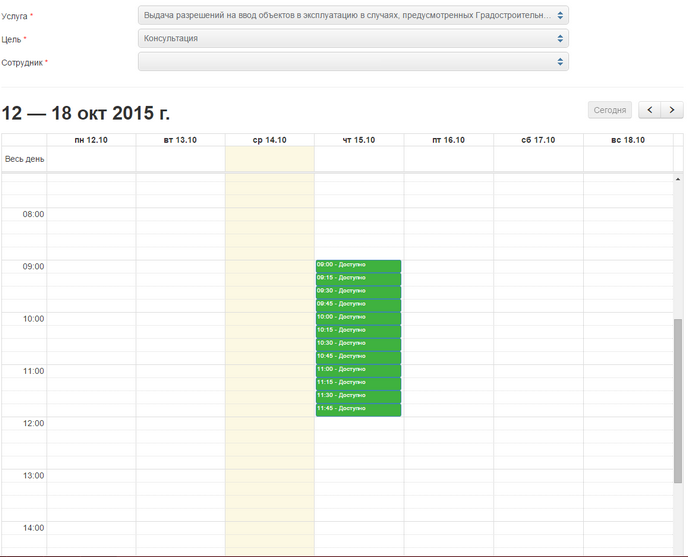Select the 09:30 Доступно time slot

click(358, 291)
